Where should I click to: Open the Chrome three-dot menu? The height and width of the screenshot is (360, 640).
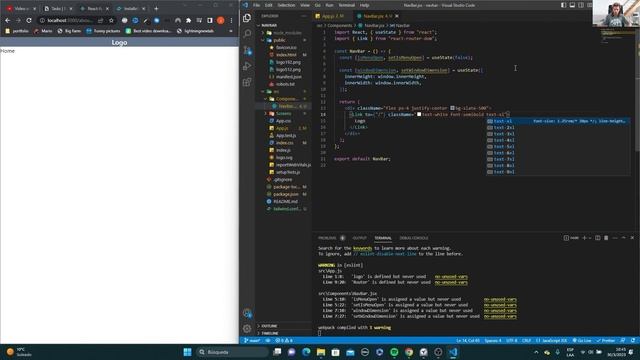pyautogui.click(x=231, y=20)
